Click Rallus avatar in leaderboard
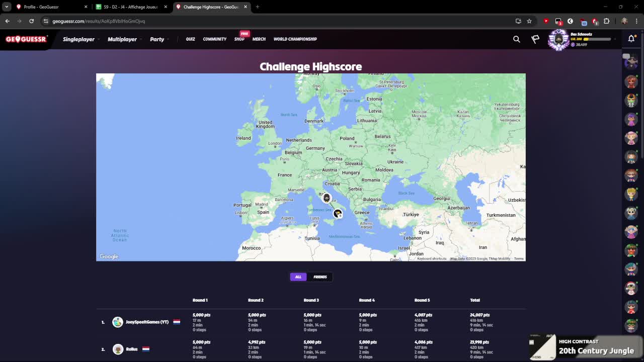 (x=118, y=349)
